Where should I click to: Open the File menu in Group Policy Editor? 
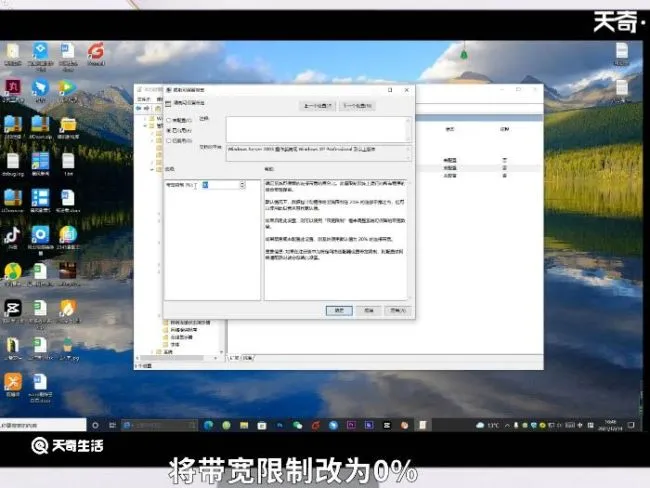[143, 99]
